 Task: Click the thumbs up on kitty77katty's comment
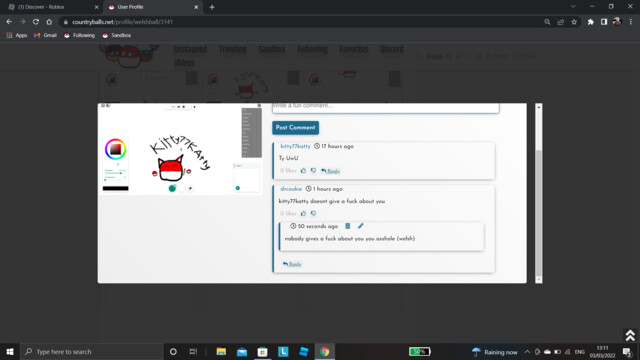[303, 171]
